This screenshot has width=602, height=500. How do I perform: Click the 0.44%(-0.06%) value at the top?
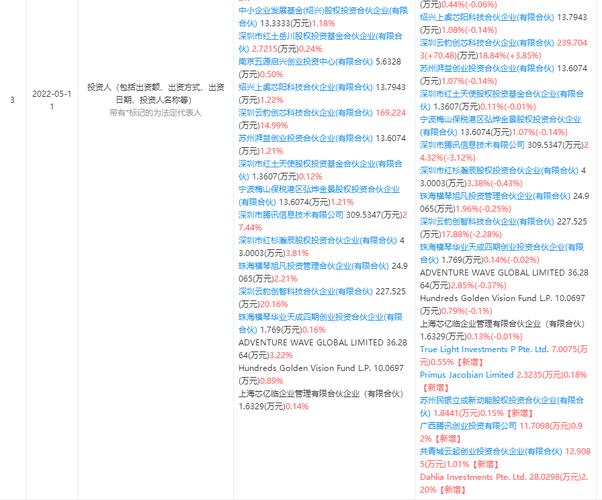469,5
